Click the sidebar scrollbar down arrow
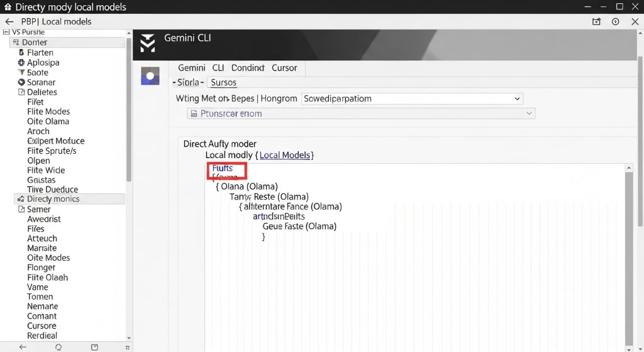This screenshot has height=352, width=644. pos(129,338)
